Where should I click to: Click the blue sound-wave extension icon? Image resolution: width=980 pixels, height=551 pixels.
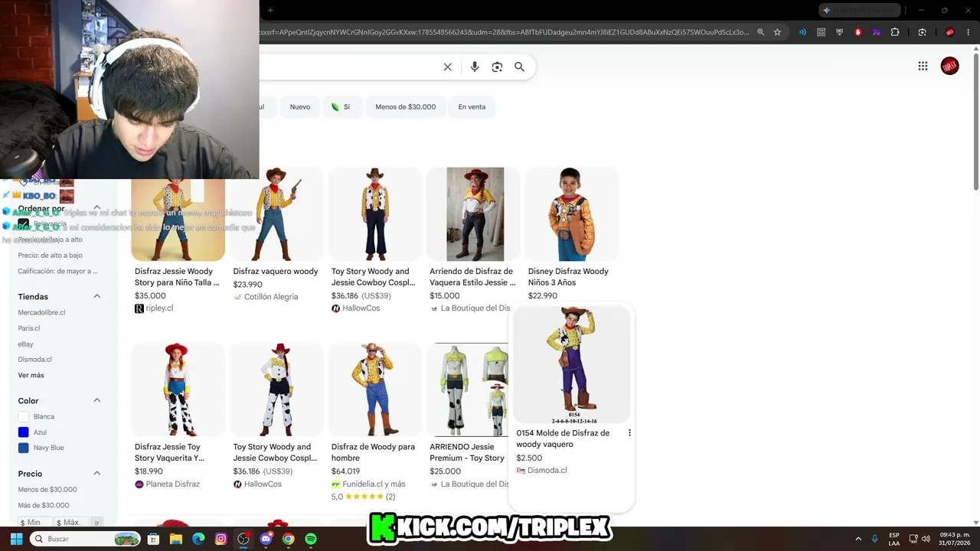click(802, 32)
